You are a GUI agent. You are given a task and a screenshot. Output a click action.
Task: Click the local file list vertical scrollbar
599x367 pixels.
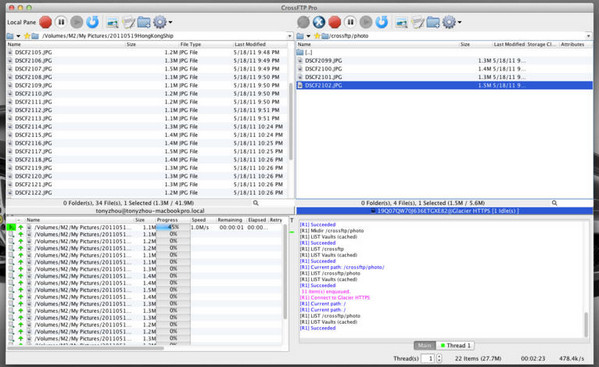291,121
